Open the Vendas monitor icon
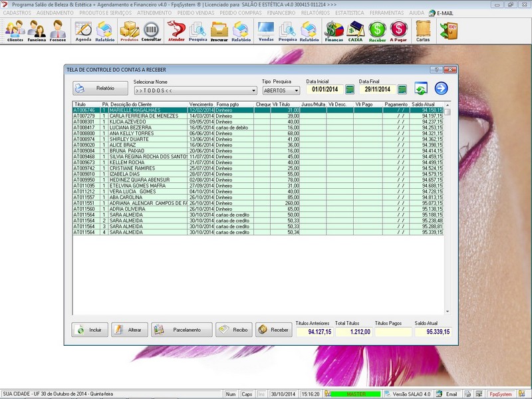Image resolution: width=532 pixels, height=399 pixels. pos(266,31)
